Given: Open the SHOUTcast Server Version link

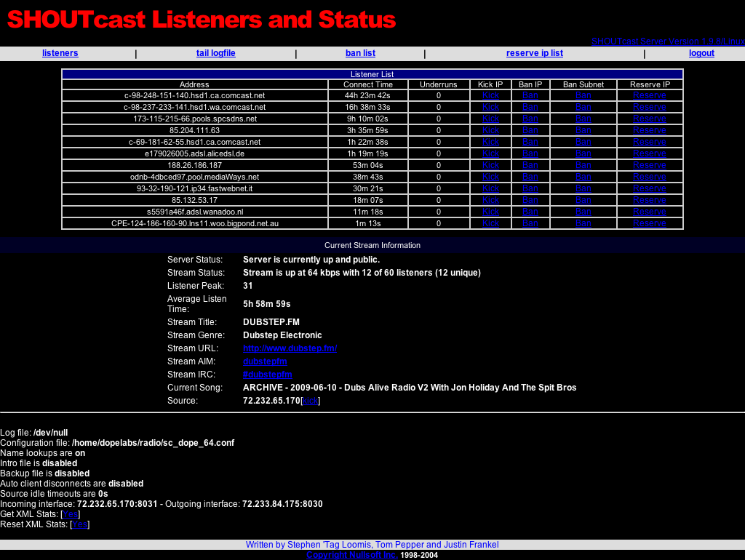Looking at the screenshot, I should [668, 41].
